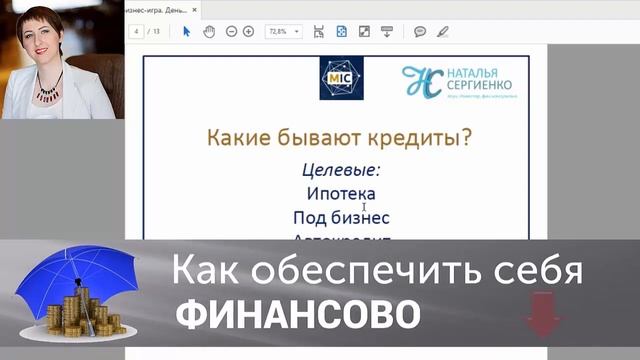Click the fit width scrolling icon
Viewport: 640px width, 360px height.
(x=319, y=31)
